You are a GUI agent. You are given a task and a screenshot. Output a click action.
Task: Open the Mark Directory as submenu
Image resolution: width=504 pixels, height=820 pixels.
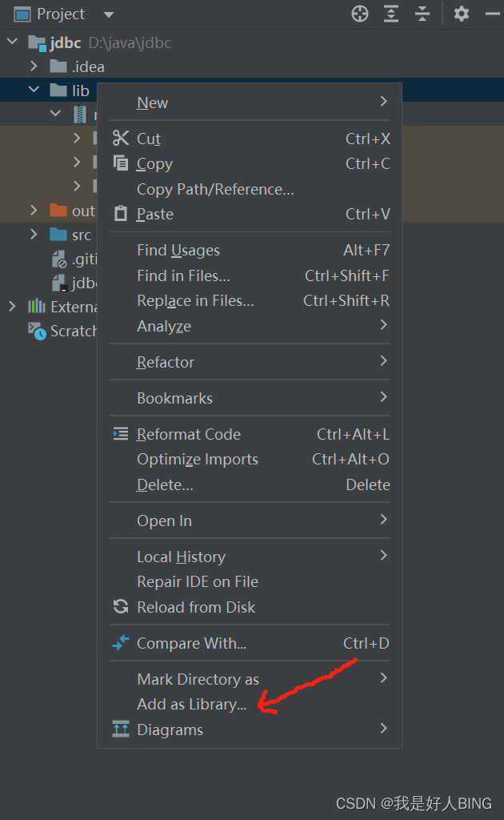click(x=198, y=678)
